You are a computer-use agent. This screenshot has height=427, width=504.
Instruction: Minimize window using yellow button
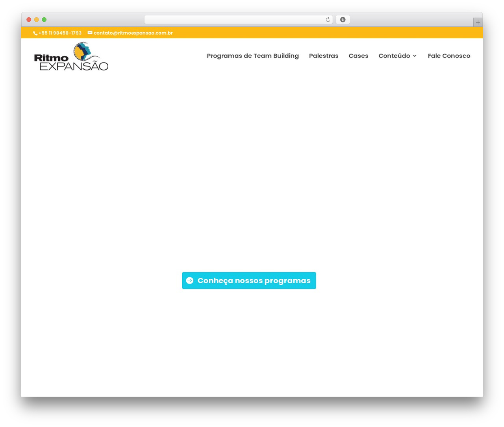pos(37,20)
